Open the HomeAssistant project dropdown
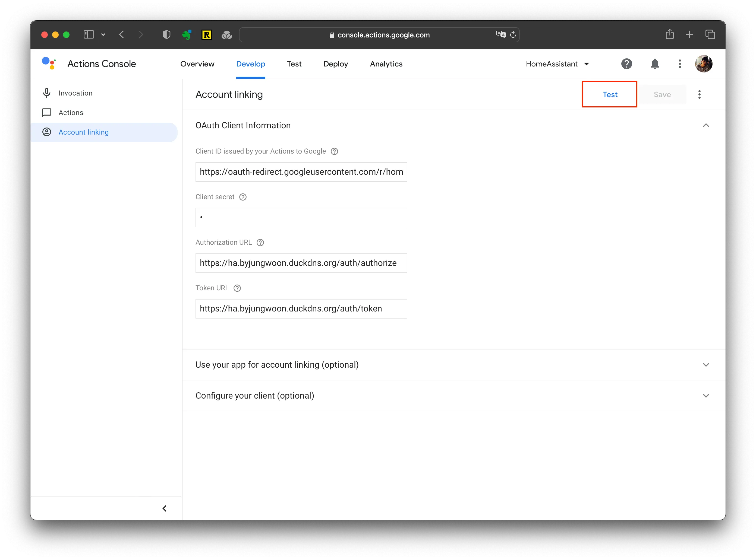The image size is (756, 560). 557,64
